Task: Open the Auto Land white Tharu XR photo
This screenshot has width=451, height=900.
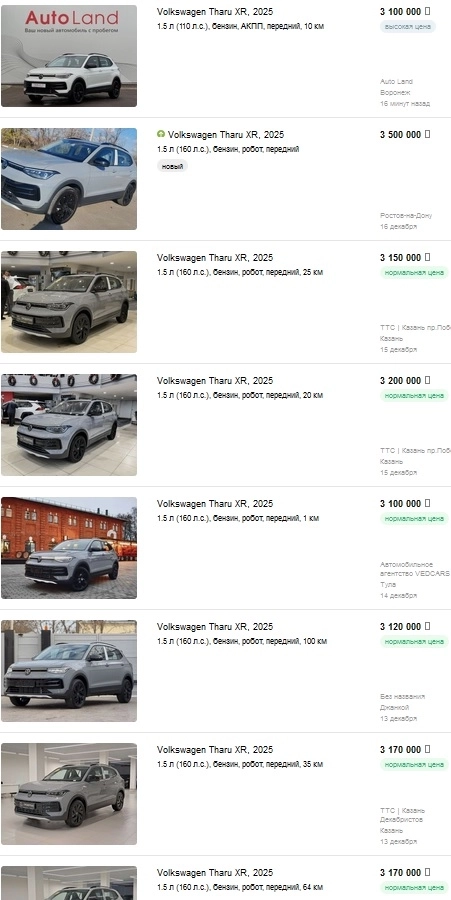Action: [69, 56]
